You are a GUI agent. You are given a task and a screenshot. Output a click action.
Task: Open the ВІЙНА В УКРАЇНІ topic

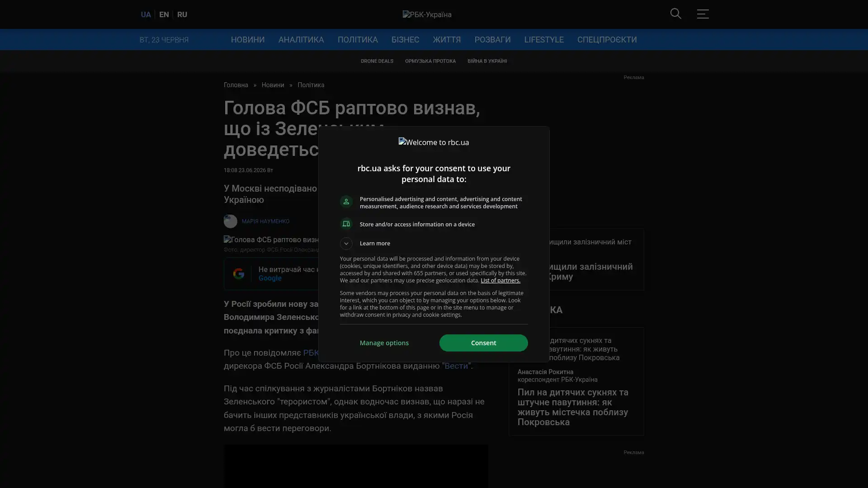point(487,61)
